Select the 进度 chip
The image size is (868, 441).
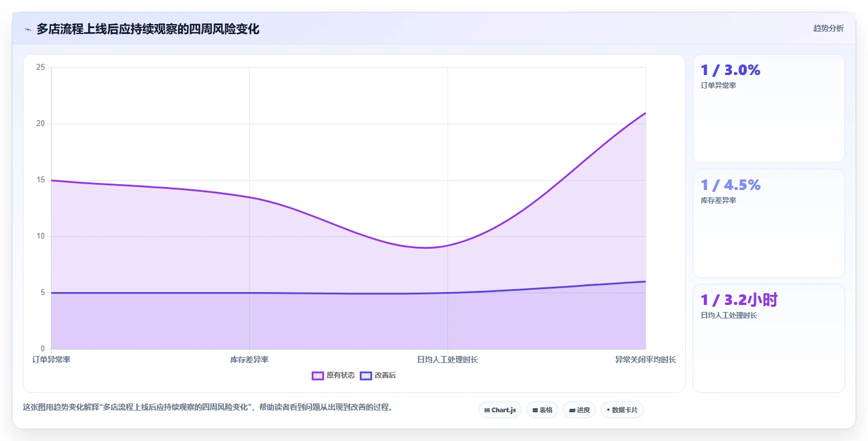point(579,410)
